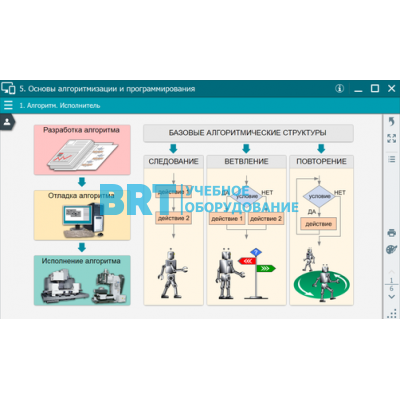Screen dimensions: 400x400
Task: Click the ВЕТВЛЕНИЕ column header
Action: point(246,162)
